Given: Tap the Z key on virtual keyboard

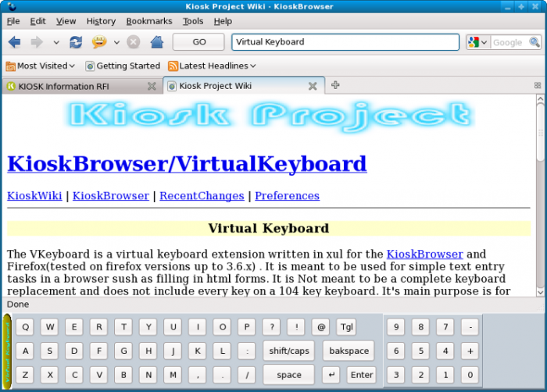Looking at the screenshot, I should point(25,375).
